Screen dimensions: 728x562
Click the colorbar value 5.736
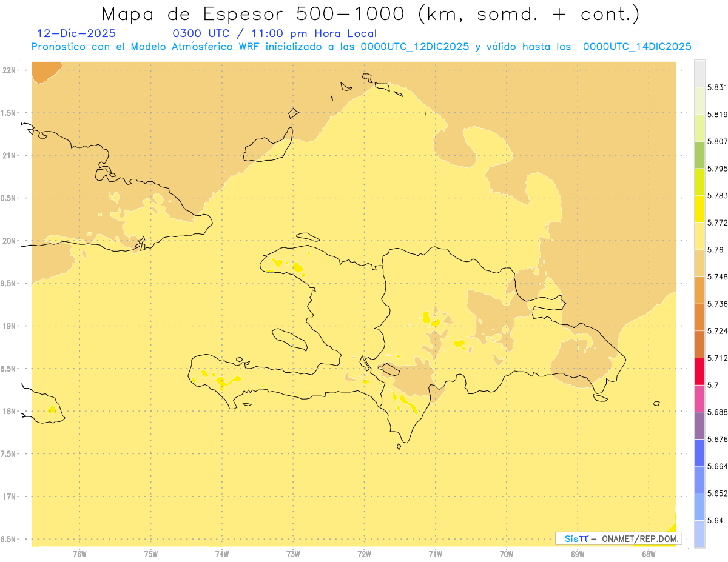718,304
